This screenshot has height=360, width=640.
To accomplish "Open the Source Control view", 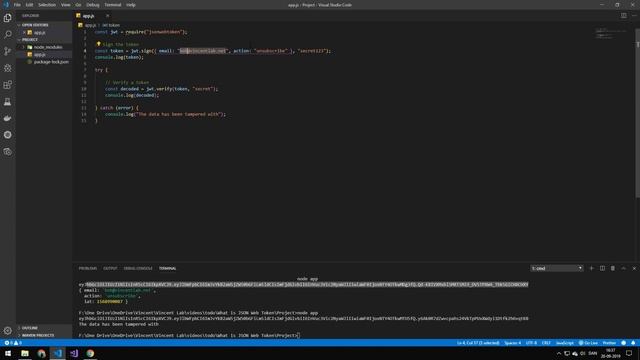I will [x=7, y=51].
